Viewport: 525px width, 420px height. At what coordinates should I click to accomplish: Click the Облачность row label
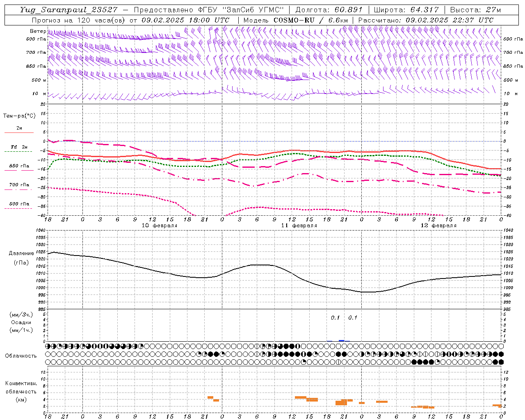[21, 356]
